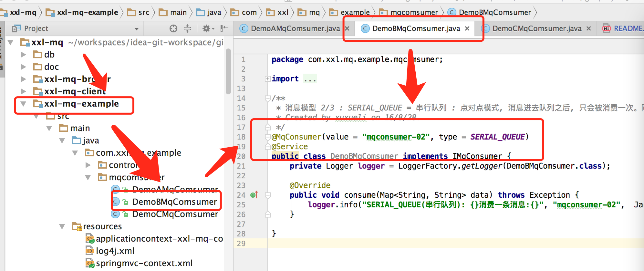The width and height of the screenshot is (644, 271).
Task: Click "mqconsumer-02" annotation value line 18
Action: (x=396, y=137)
